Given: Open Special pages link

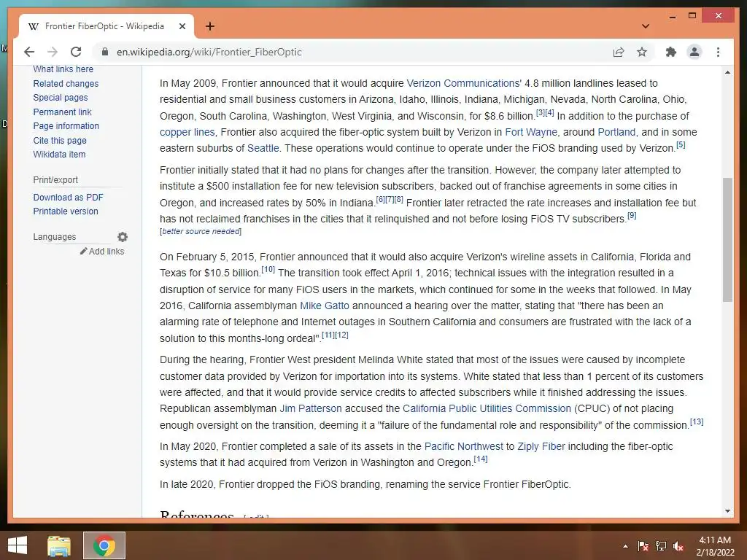Looking at the screenshot, I should pos(61,98).
